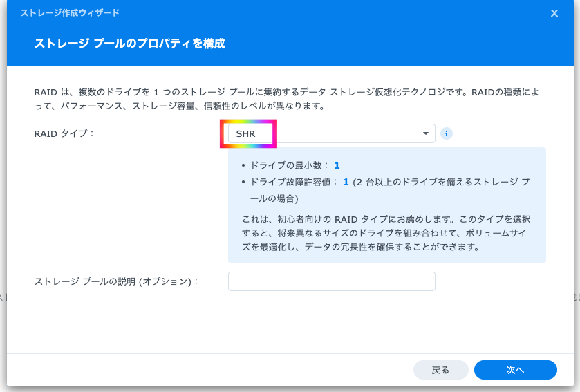
Task: Click the info icon beside RAID type
Action: pyautogui.click(x=447, y=133)
